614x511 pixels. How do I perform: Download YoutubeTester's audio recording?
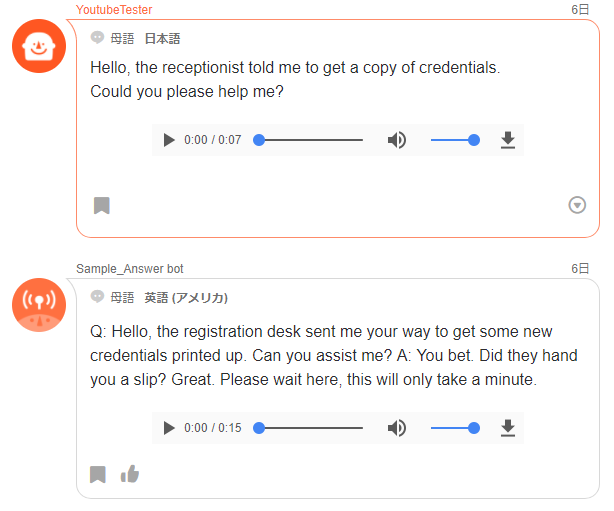(x=507, y=140)
